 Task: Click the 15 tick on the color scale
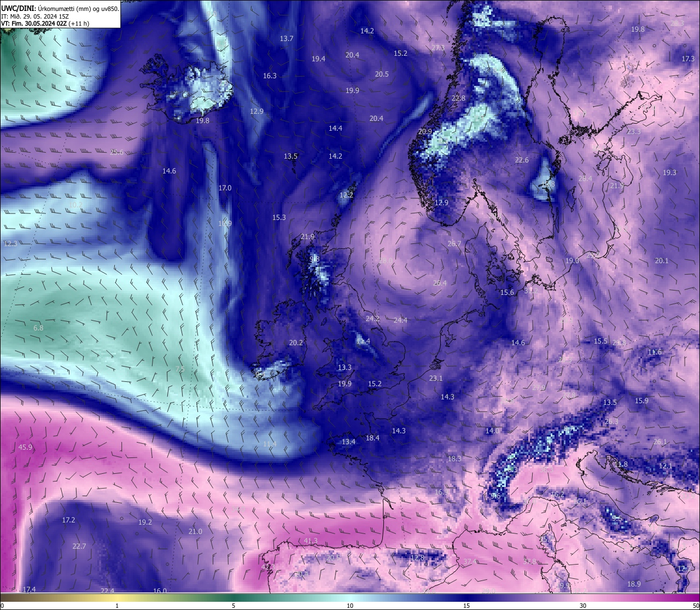point(466,606)
